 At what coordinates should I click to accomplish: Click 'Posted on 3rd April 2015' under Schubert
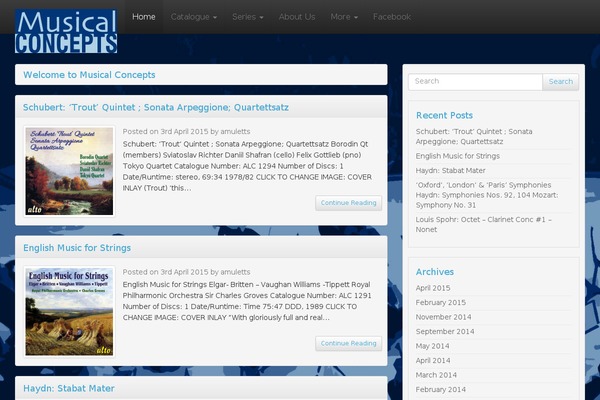point(166,131)
